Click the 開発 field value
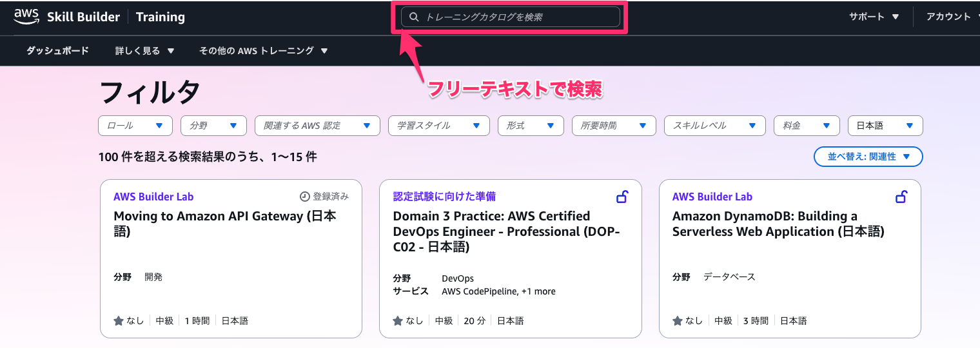 click(153, 277)
